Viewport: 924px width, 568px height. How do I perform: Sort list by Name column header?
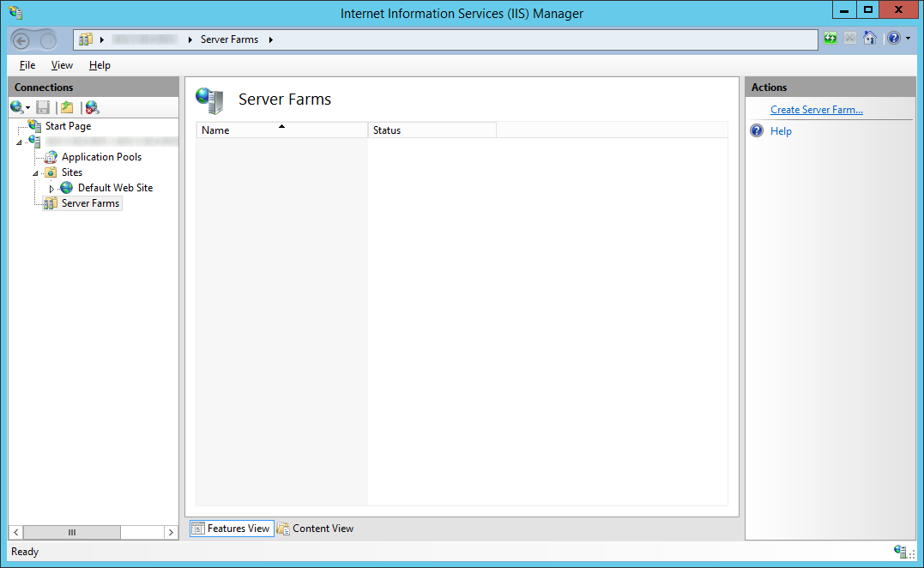[x=281, y=130]
